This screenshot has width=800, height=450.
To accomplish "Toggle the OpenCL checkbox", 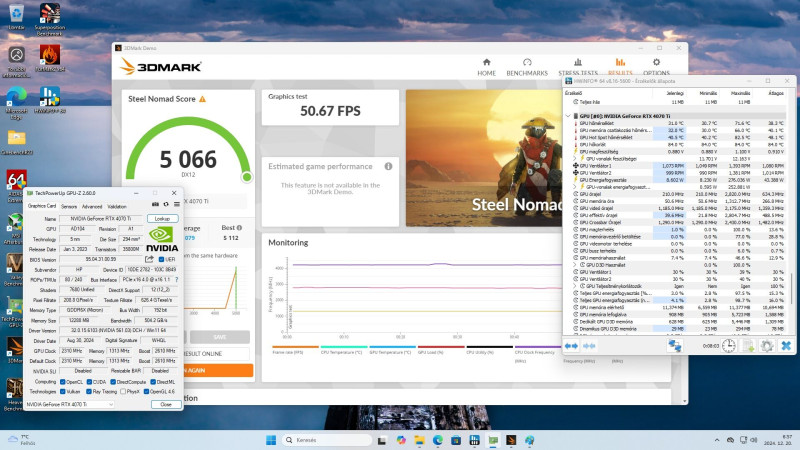I will tap(63, 382).
